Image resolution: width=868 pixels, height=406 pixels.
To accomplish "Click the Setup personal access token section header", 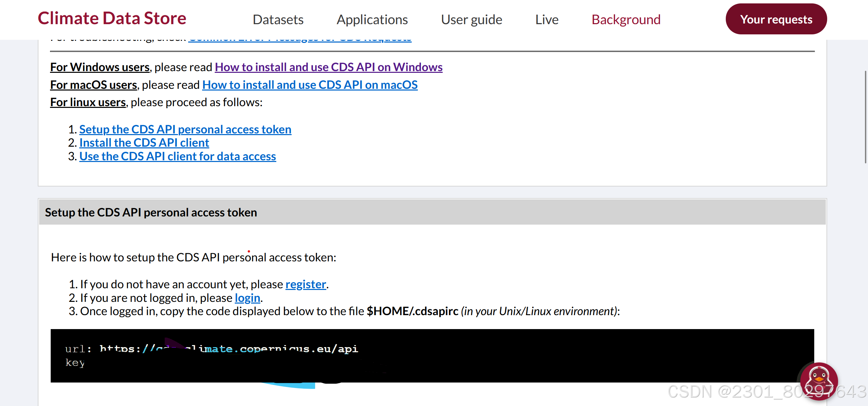I will click(151, 212).
